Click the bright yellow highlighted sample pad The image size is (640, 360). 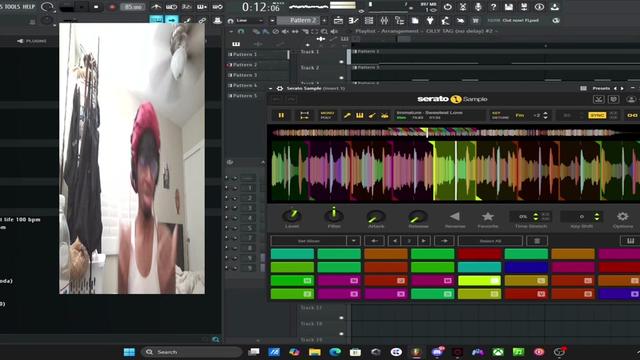479,280
